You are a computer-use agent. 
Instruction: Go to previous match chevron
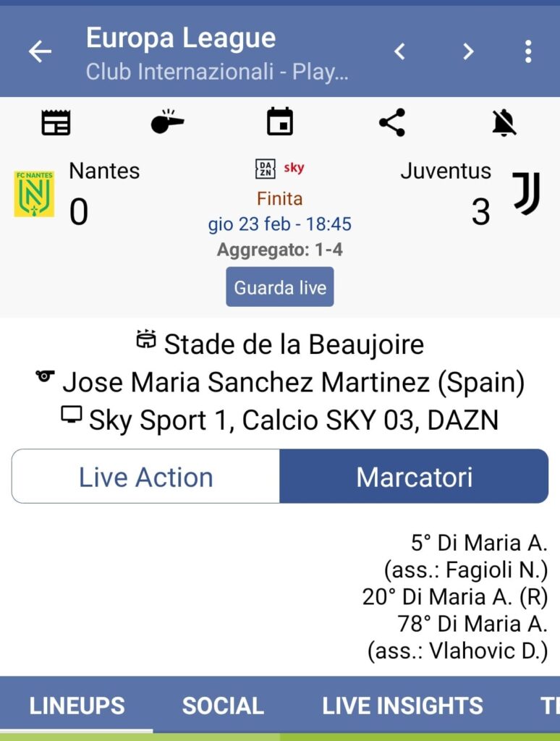point(399,51)
